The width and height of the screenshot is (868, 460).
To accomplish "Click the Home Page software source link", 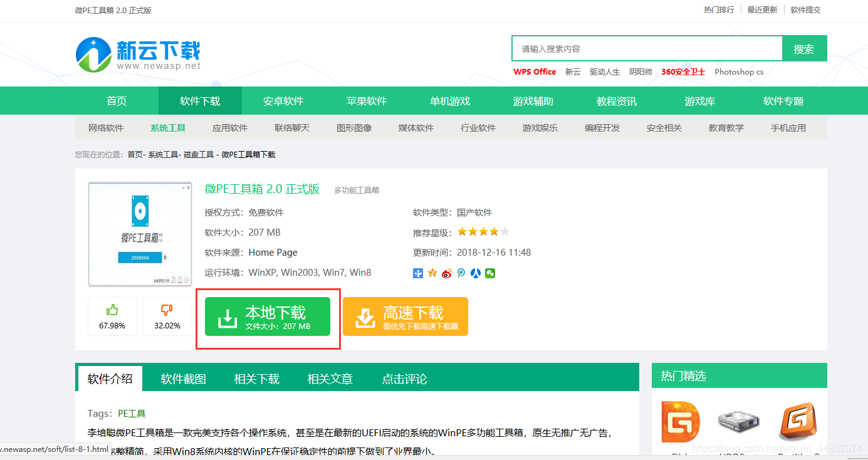I will pyautogui.click(x=273, y=253).
